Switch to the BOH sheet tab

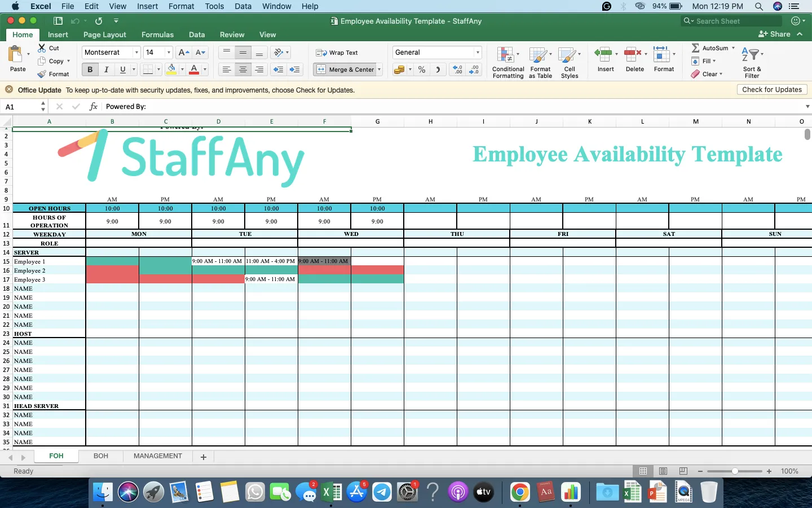(101, 456)
